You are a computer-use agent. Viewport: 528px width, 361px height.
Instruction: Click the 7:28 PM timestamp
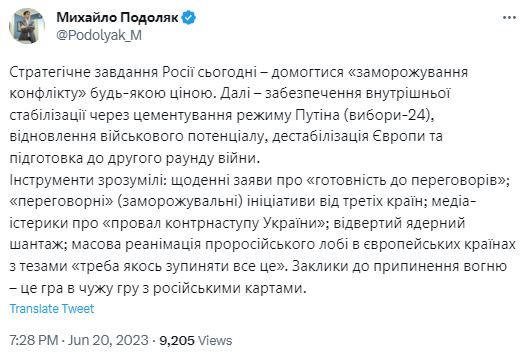coord(34,340)
